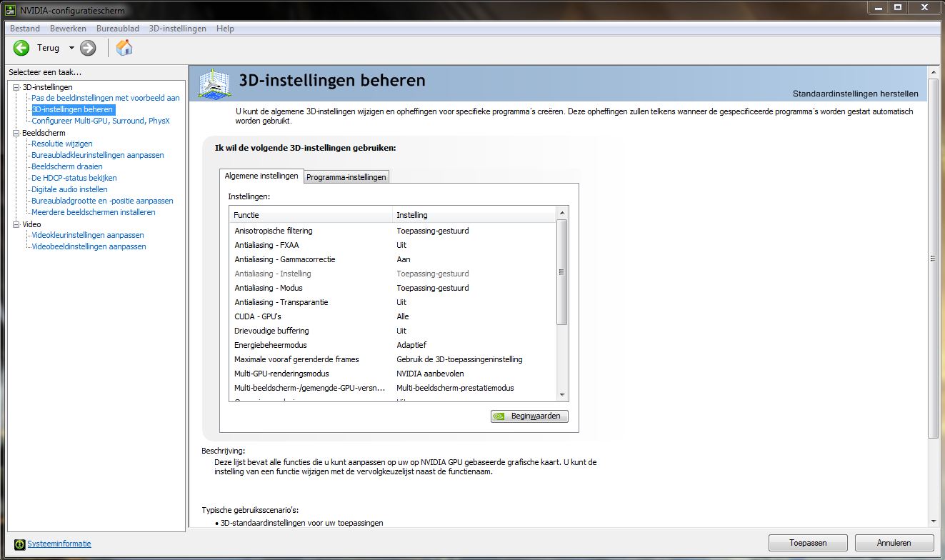Select the Antialiasing - FXAA row
The image size is (945, 560).
pyautogui.click(x=392, y=245)
